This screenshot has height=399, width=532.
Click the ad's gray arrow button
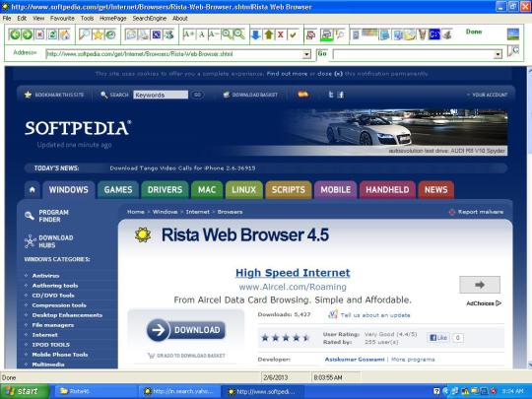[x=480, y=285]
